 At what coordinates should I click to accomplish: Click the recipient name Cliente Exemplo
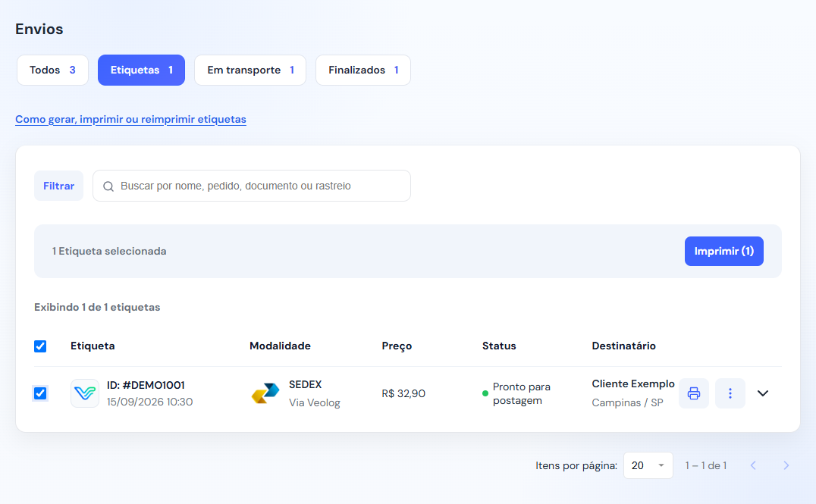(632, 383)
